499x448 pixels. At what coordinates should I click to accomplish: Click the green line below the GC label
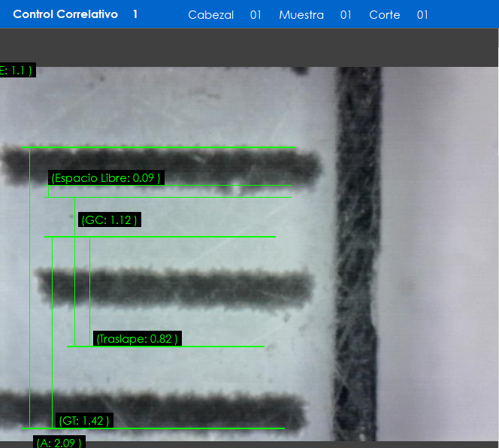159,237
